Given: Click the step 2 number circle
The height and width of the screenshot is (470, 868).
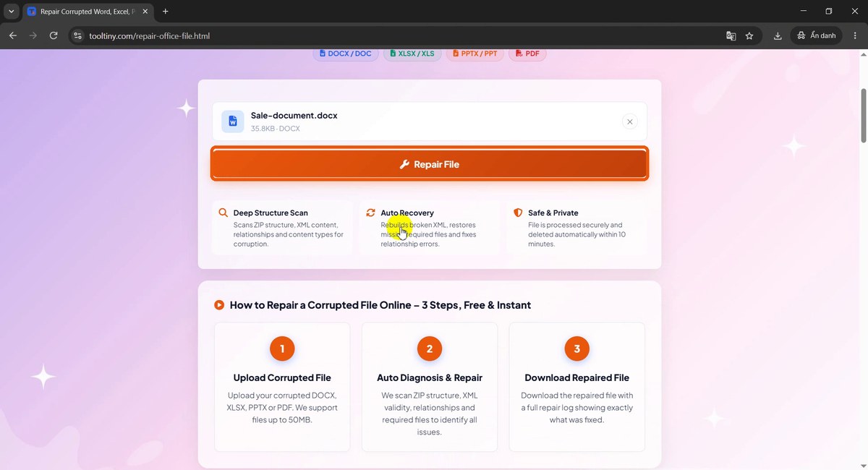Looking at the screenshot, I should pyautogui.click(x=430, y=349).
